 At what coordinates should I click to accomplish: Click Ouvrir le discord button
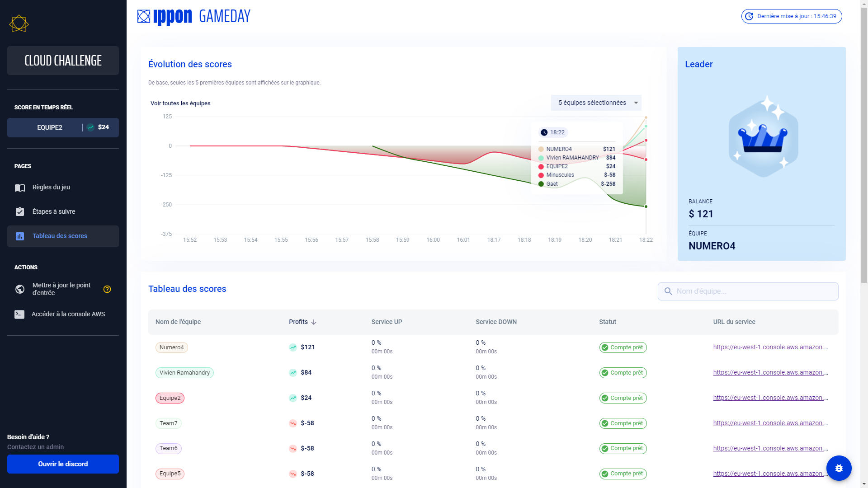[63, 464]
